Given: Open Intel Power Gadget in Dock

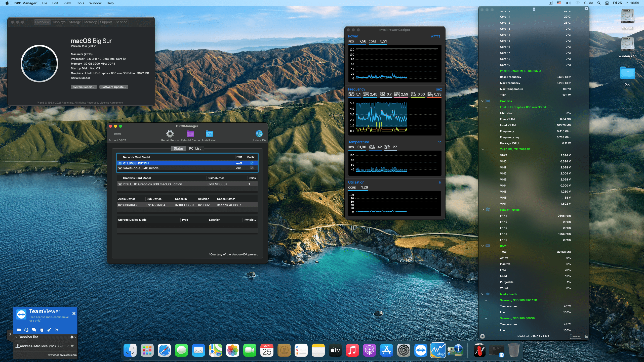Looking at the screenshot, I should [x=438, y=350].
